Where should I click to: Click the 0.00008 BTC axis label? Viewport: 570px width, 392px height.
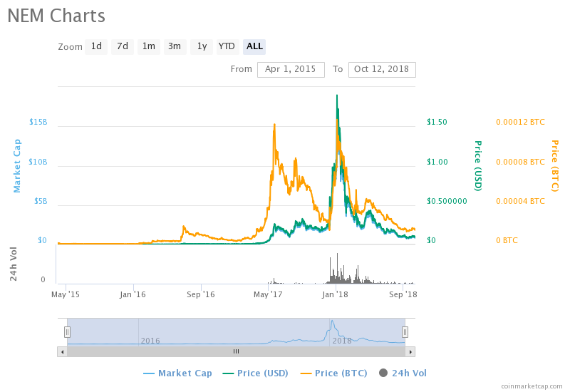click(x=521, y=162)
